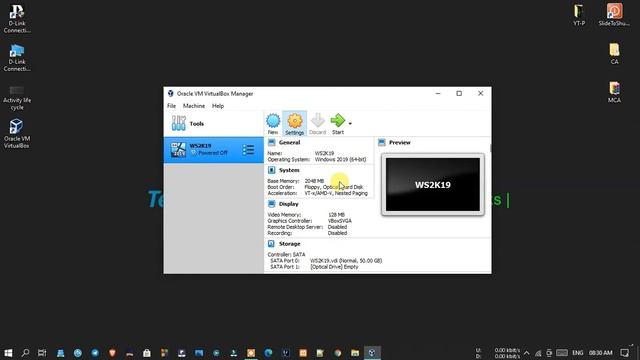Show hidden system tray icons chevron
This screenshot has width=640, height=360.
[527, 353]
